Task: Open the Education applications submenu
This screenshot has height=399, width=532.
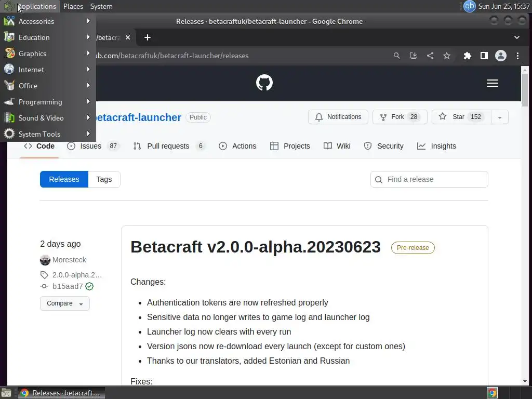Action: (48, 37)
